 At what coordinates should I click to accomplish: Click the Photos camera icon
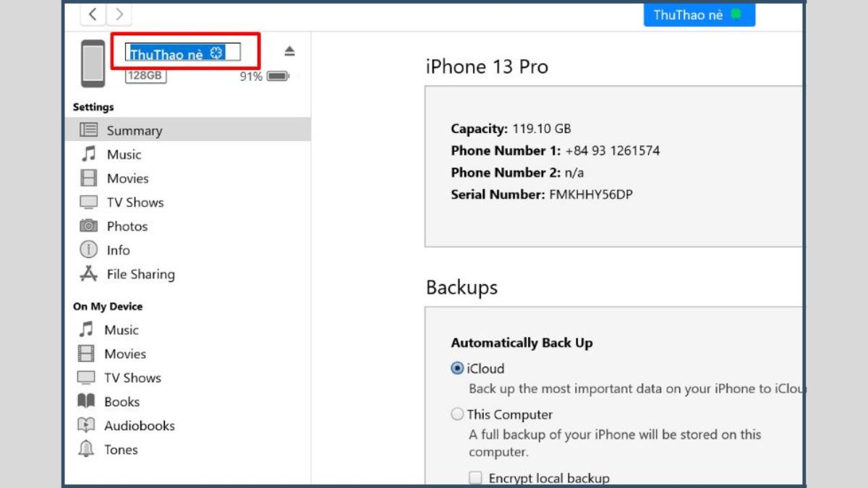(x=88, y=226)
